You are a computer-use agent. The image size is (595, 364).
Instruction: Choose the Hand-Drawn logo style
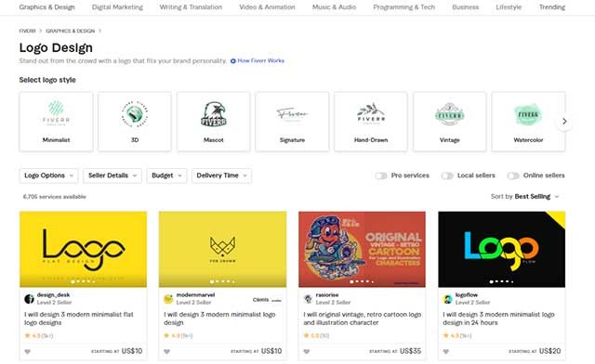(371, 122)
